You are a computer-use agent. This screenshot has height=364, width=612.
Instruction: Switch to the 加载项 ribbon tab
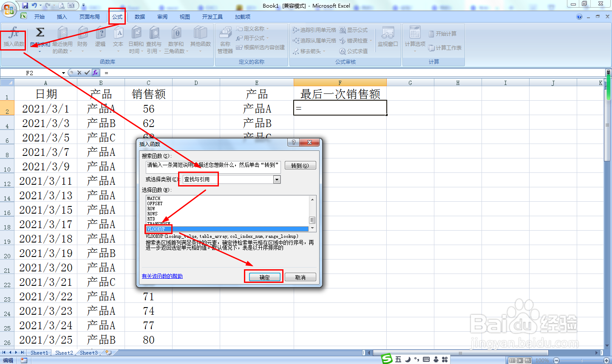point(243,17)
